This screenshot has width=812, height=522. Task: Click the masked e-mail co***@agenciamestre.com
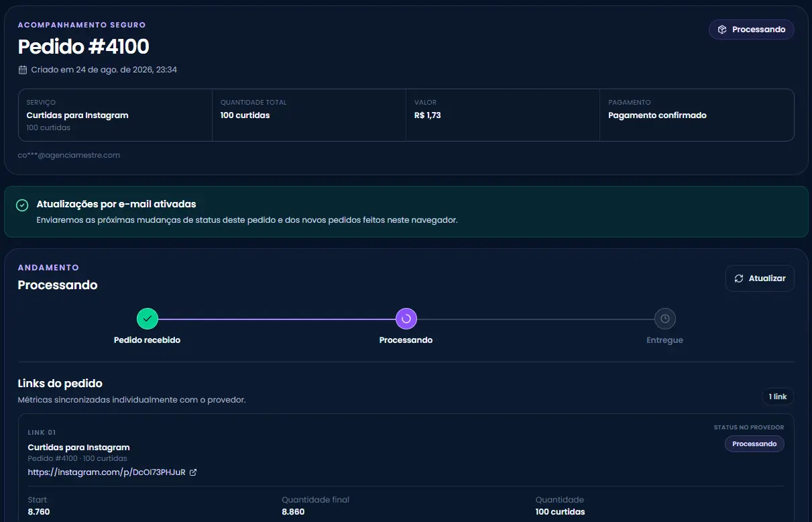pos(68,155)
